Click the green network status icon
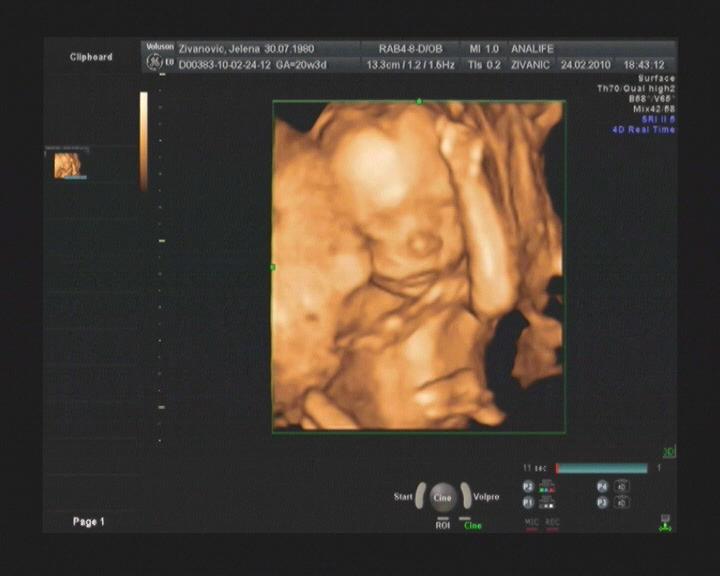Screen dimensions: 720x576 pos(664,522)
